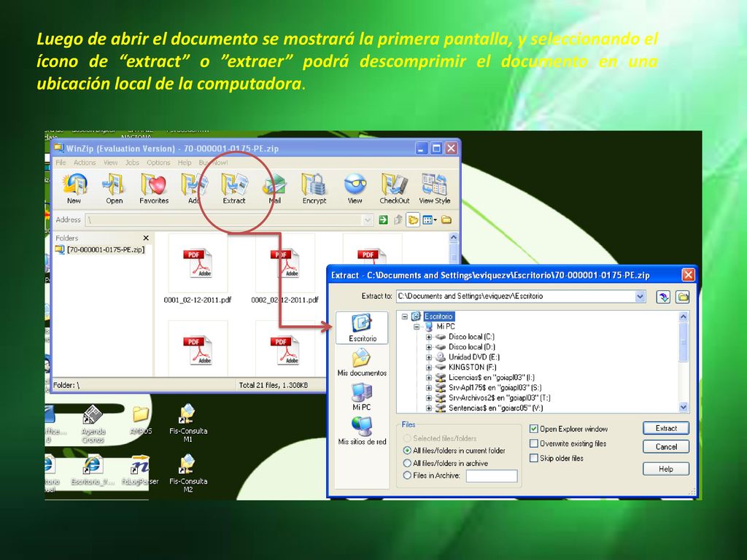Click the Extract icon in WinZip toolbar
747x560 pixels.
234,189
